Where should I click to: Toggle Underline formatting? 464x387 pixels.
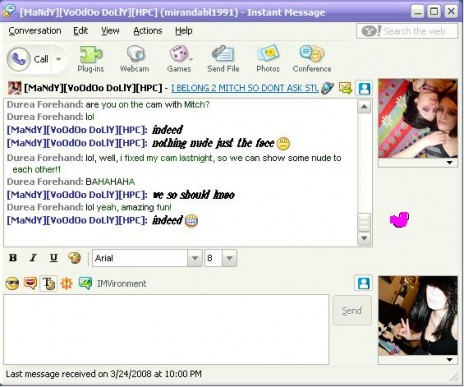pos(53,258)
